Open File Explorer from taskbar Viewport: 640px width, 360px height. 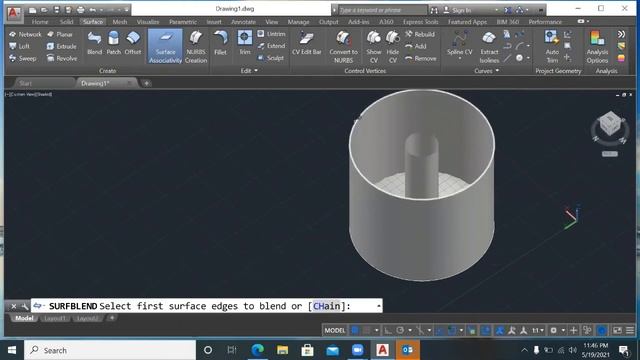point(282,350)
